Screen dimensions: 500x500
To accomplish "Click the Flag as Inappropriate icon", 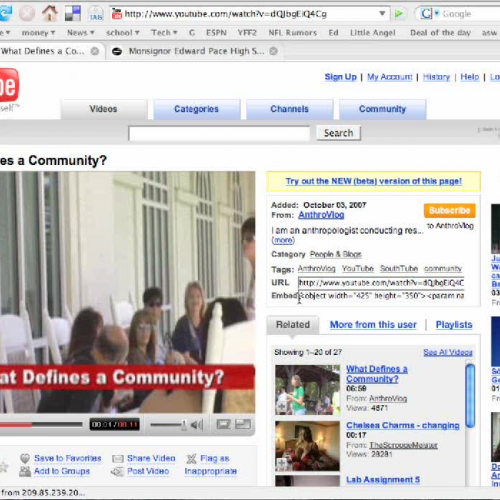I will 191,459.
